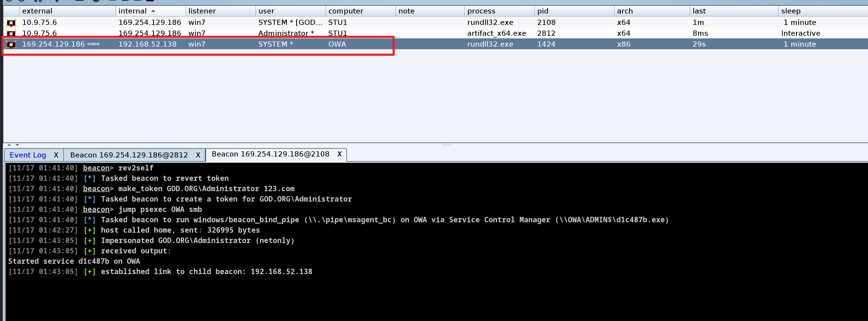This screenshot has width=868, height=321.
Task: Click the split pane divider grip dots
Action: point(447,145)
